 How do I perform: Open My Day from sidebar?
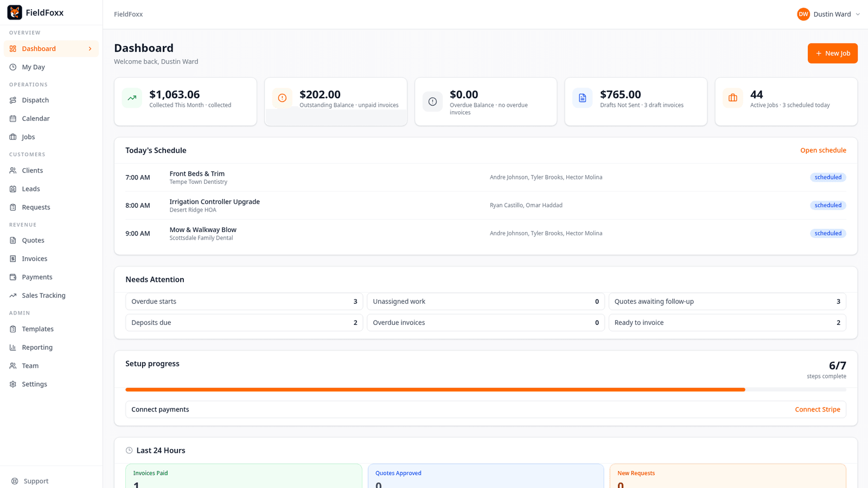point(51,67)
